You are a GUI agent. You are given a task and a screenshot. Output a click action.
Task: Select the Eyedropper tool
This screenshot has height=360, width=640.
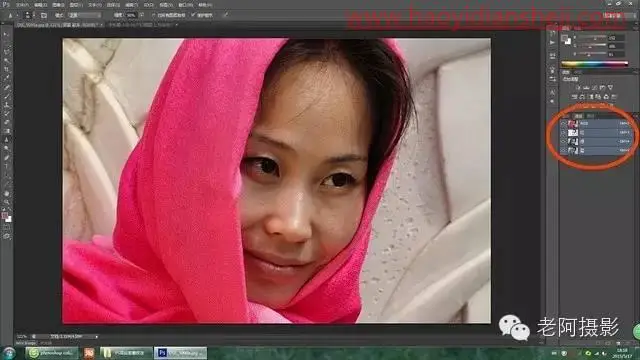6,78
